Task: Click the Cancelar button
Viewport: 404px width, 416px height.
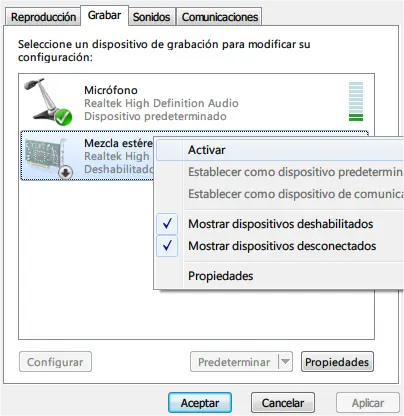Action: point(283,403)
